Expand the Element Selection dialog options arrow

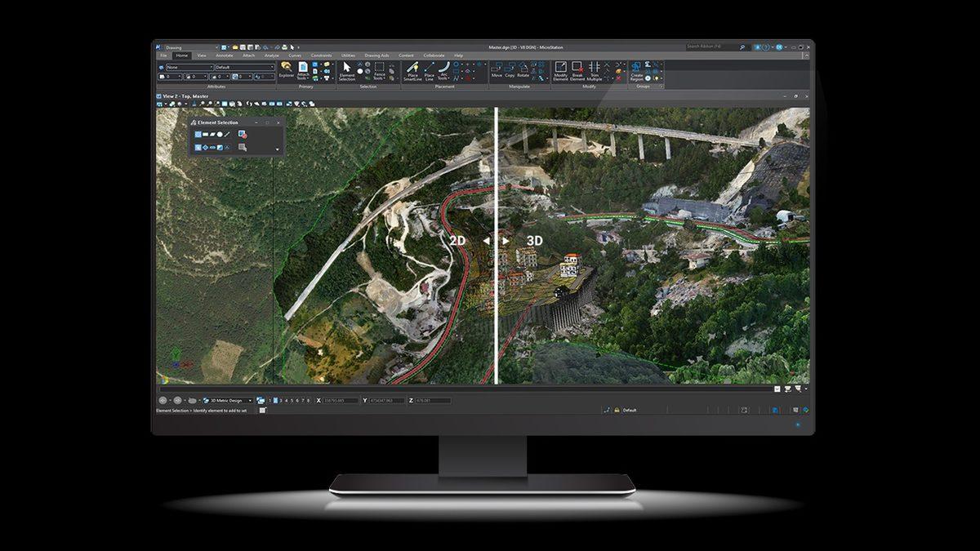pyautogui.click(x=278, y=150)
